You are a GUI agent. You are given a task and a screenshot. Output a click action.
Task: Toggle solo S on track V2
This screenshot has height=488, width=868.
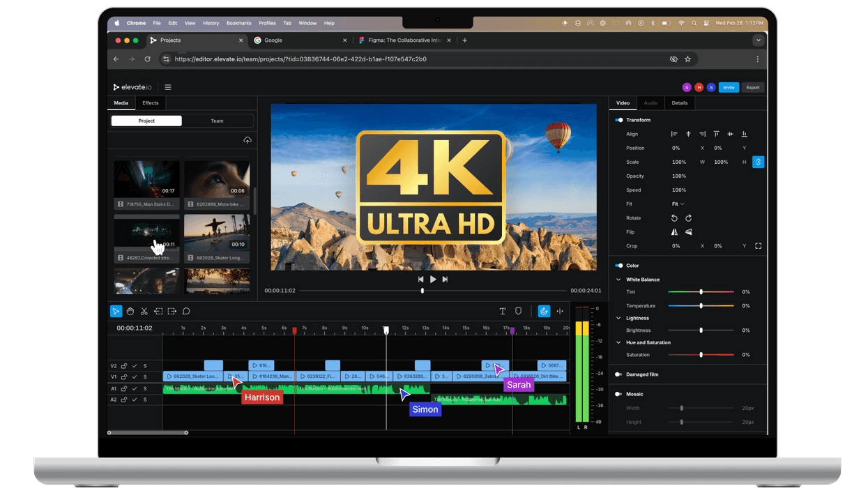[x=145, y=366]
